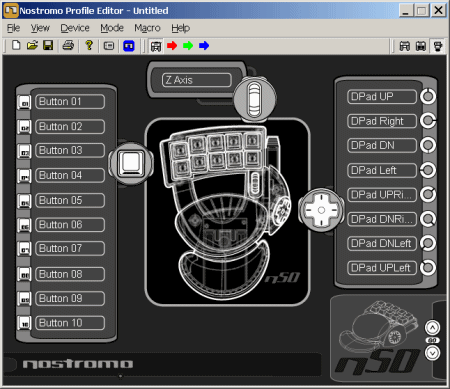
Task: Switch to red shift mode arrow
Action: (172, 46)
